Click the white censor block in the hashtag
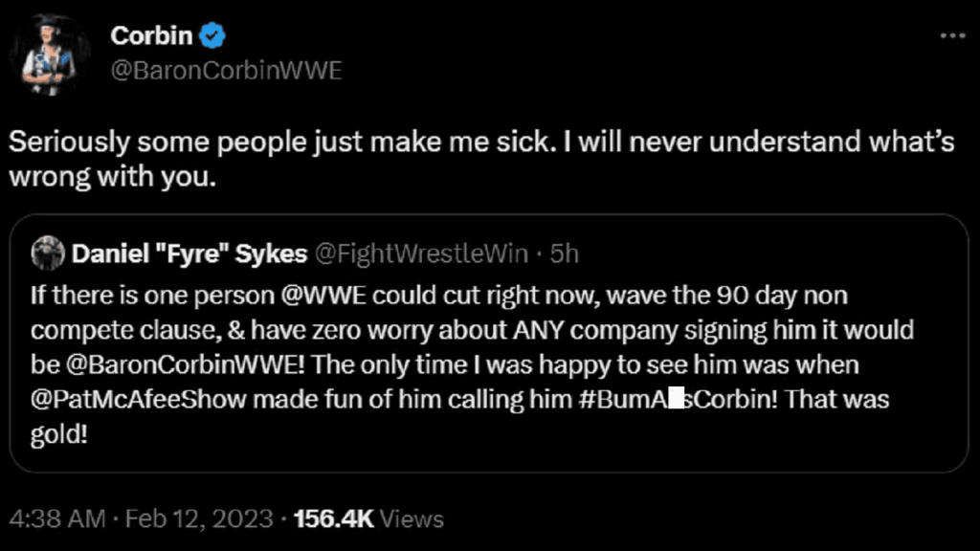980x551 pixels. [x=679, y=399]
